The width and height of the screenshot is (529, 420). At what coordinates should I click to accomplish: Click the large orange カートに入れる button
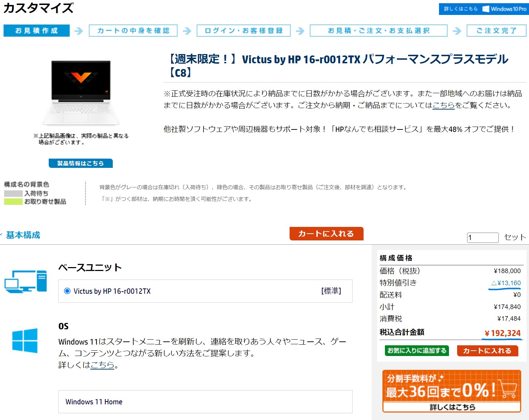[326, 234]
